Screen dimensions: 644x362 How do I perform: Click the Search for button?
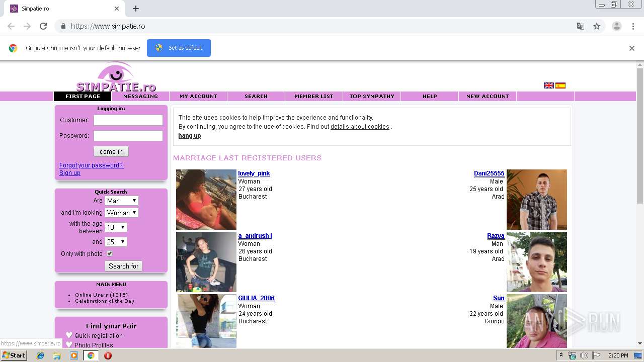pyautogui.click(x=124, y=266)
